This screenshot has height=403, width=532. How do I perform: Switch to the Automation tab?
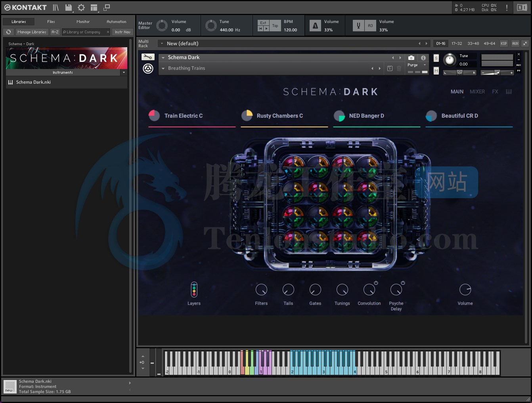click(x=117, y=22)
